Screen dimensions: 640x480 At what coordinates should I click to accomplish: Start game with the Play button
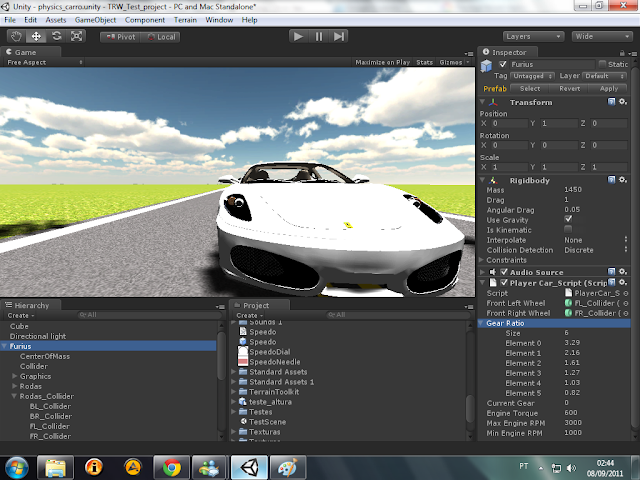tap(299, 36)
